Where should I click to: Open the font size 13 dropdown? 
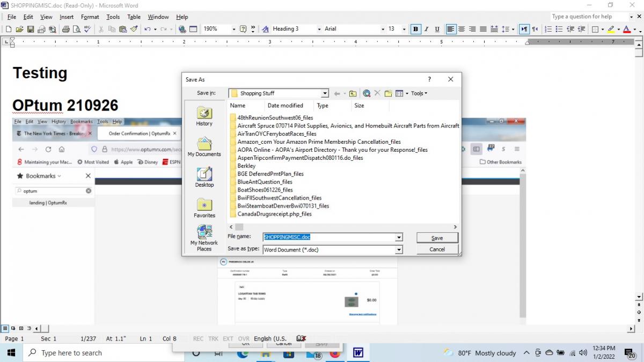point(404,29)
